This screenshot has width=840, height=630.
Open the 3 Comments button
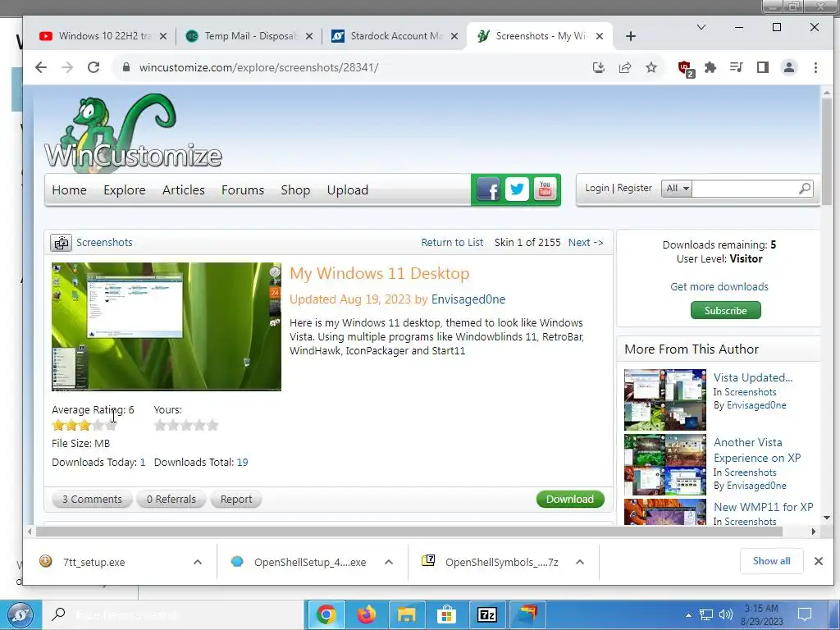tap(92, 500)
